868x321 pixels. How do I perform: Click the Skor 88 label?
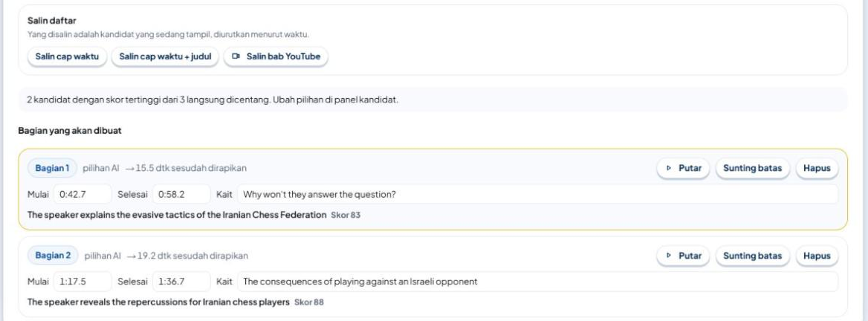[309, 302]
